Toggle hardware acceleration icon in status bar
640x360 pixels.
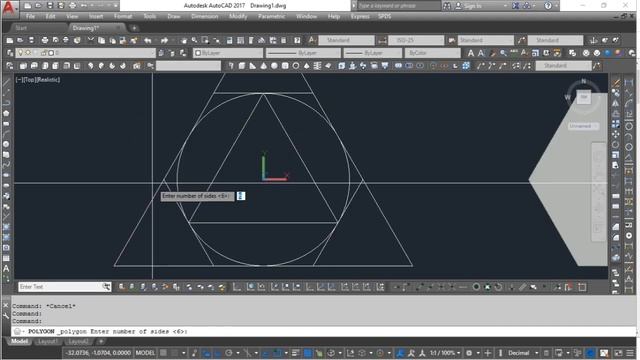[590, 353]
